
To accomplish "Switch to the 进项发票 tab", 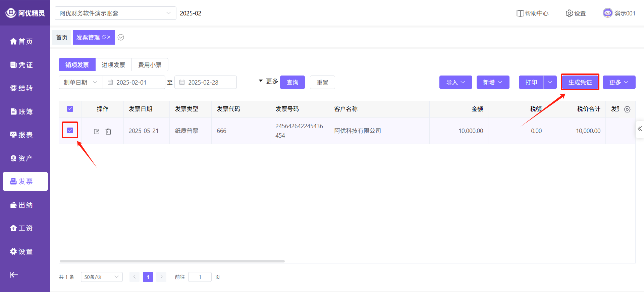I will pos(113,65).
